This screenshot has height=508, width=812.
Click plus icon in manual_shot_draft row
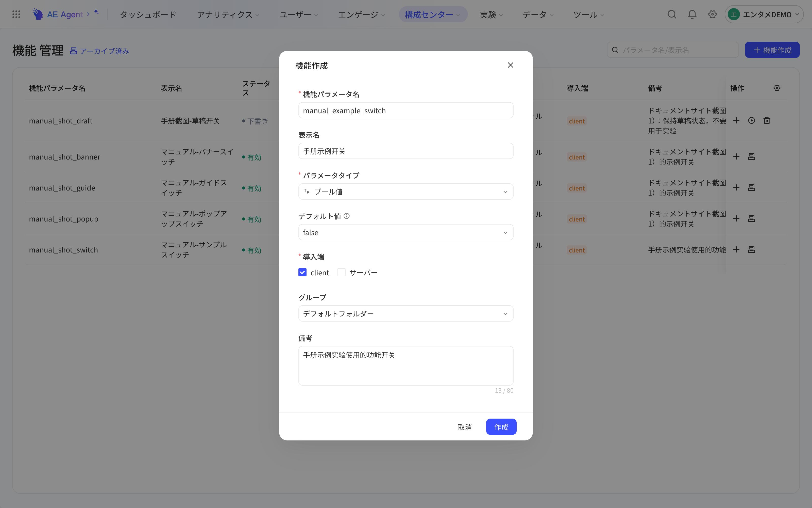736,120
